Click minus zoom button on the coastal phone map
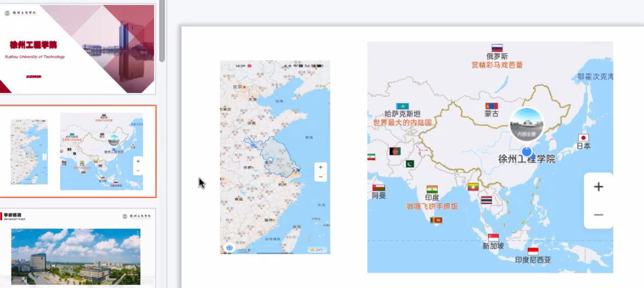 click(x=321, y=177)
